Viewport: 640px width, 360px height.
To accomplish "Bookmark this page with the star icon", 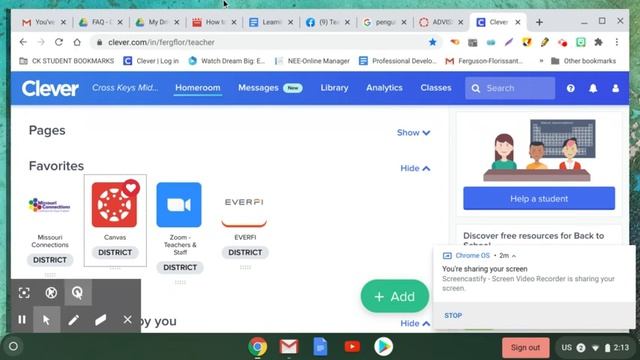I will pyautogui.click(x=433, y=42).
